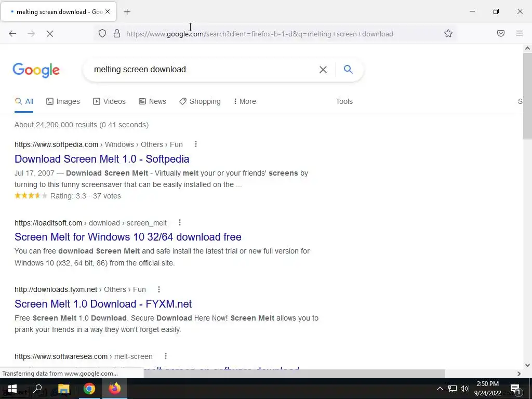Switch to Google Chrome in taskbar
The height and width of the screenshot is (399, 532).
[x=89, y=389]
